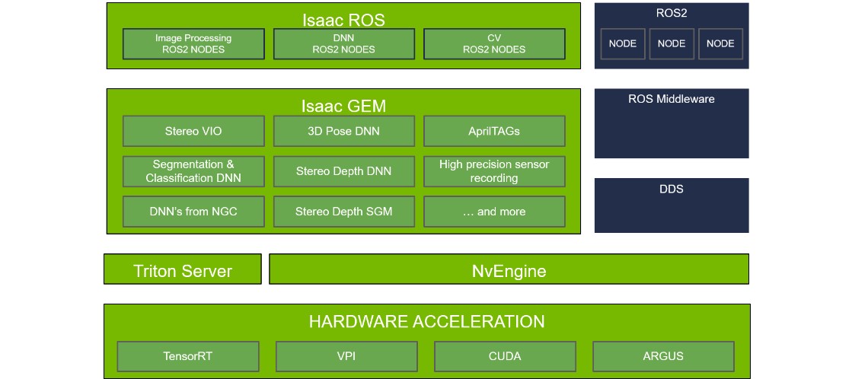
Task: Select the Stereo VIO block
Action: 193,131
